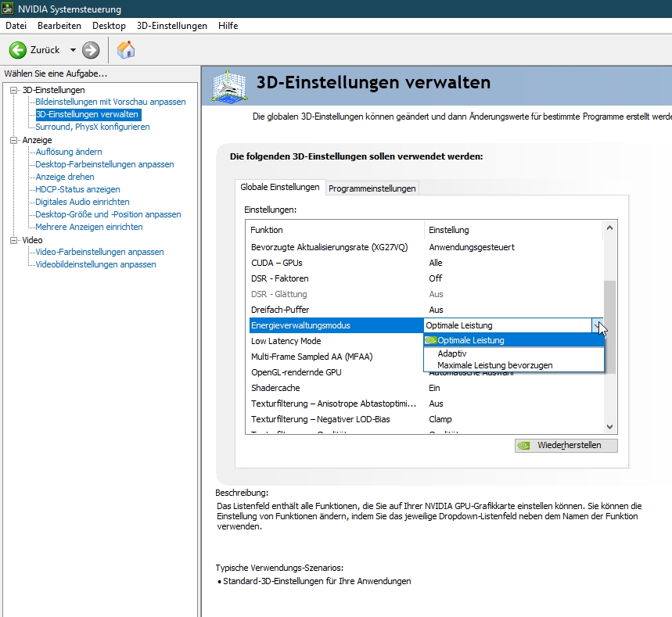Open Bildeinstellungen mit Vorschau anpassen
Screen dimensions: 672x617
[x=110, y=102]
